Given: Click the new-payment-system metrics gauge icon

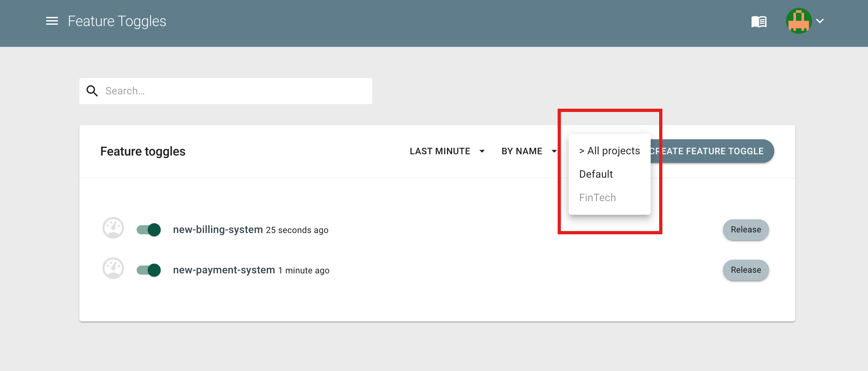Looking at the screenshot, I should click(113, 268).
